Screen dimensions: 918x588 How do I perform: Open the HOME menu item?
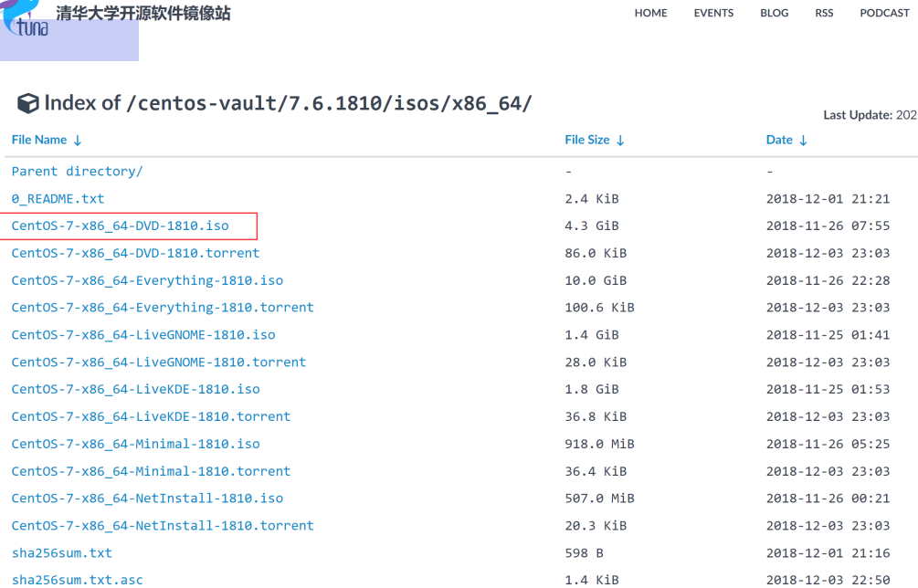(x=650, y=13)
